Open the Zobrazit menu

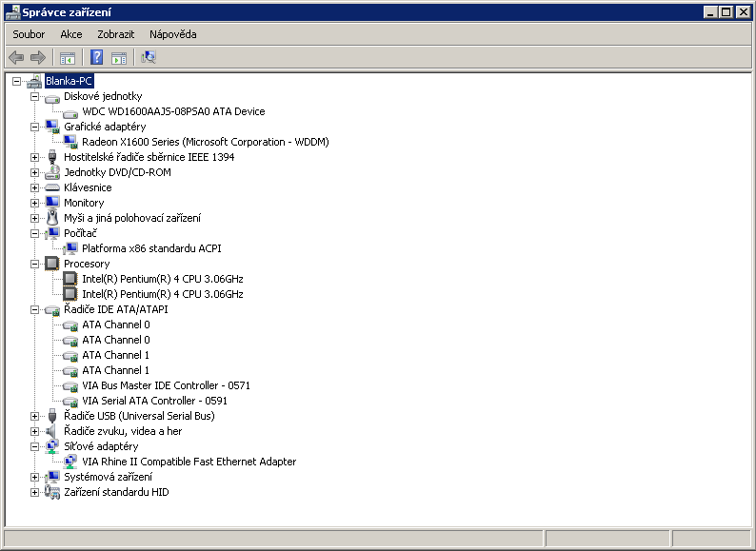tap(116, 34)
